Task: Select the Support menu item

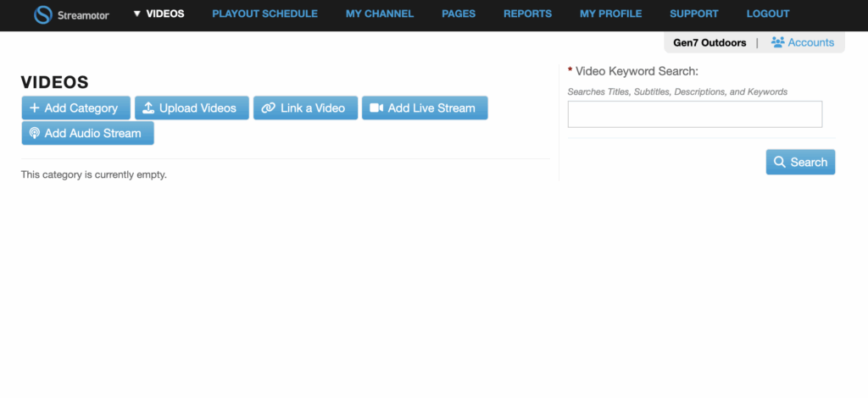Action: point(693,14)
